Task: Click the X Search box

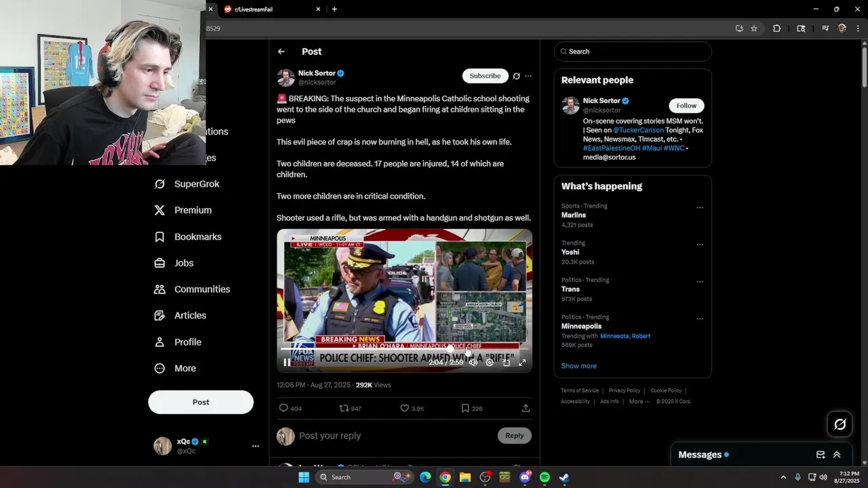Action: [x=633, y=52]
